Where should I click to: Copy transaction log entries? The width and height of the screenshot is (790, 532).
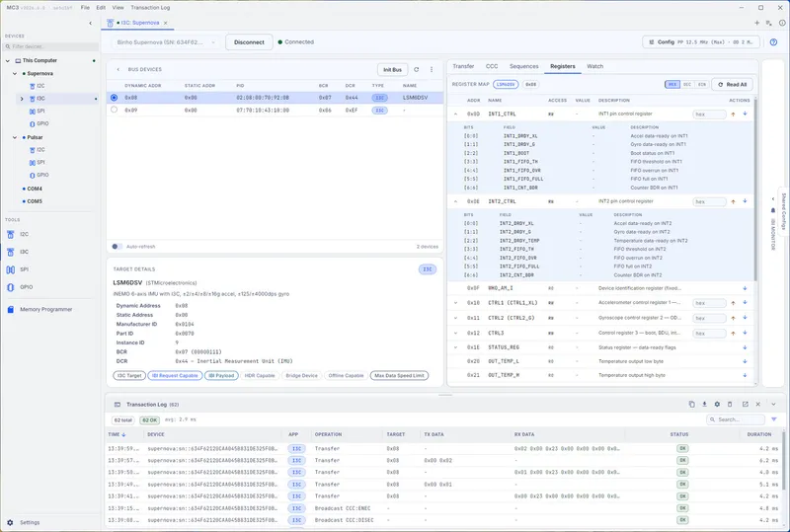[692, 404]
